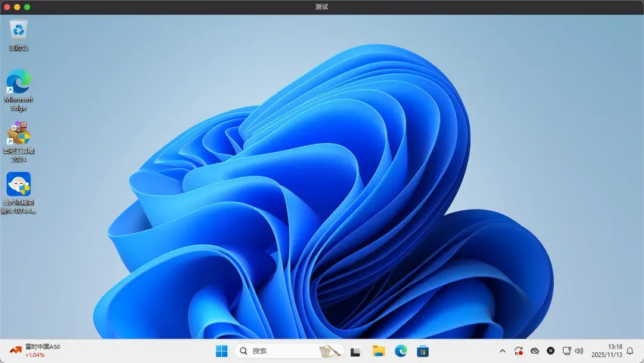Click the green macOS window zoom button
Image resolution: width=644 pixels, height=363 pixels.
(x=27, y=7)
